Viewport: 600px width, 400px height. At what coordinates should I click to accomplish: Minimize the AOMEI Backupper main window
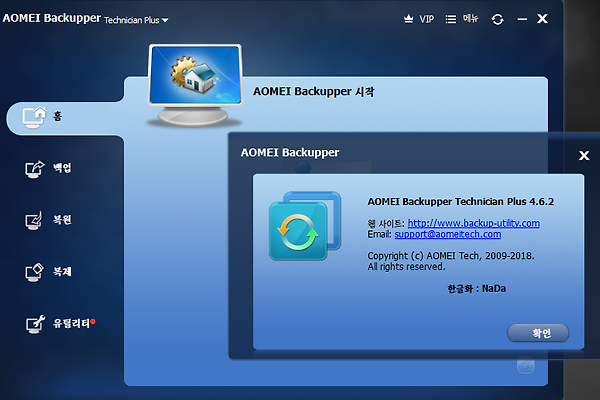(x=522, y=19)
